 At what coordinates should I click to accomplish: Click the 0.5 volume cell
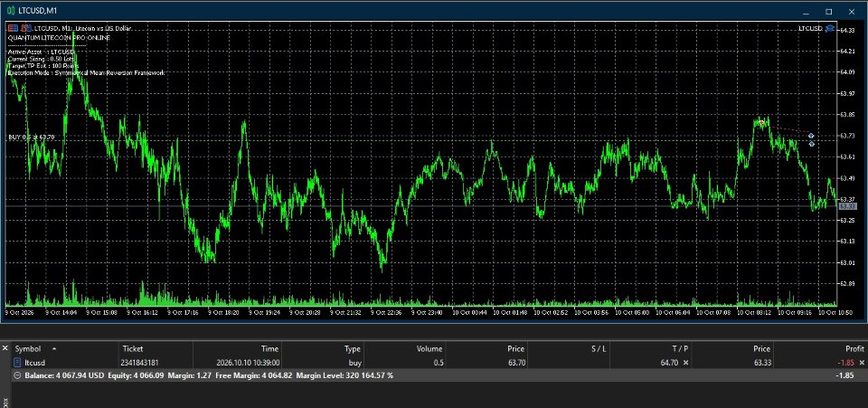[x=438, y=363]
